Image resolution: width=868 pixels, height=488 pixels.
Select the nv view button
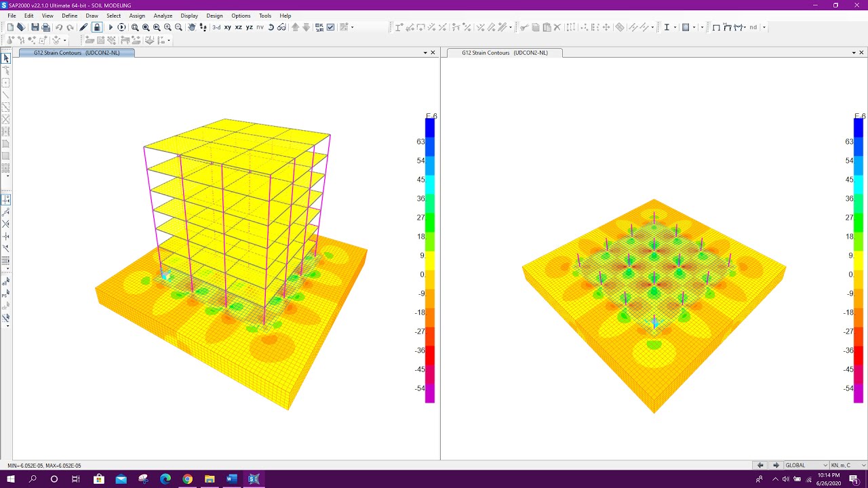click(x=260, y=27)
